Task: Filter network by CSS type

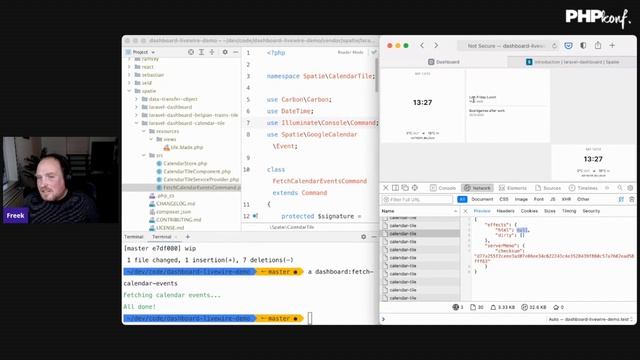Action: tap(504, 199)
